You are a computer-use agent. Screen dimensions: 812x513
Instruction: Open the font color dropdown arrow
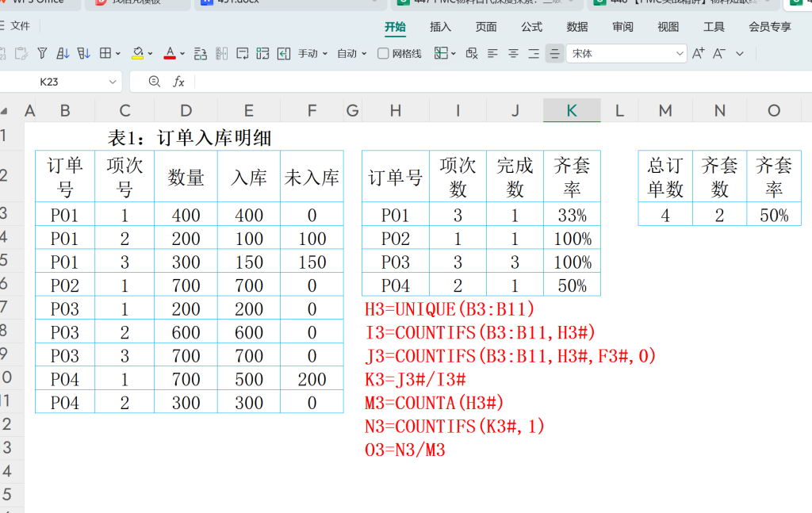click(182, 53)
